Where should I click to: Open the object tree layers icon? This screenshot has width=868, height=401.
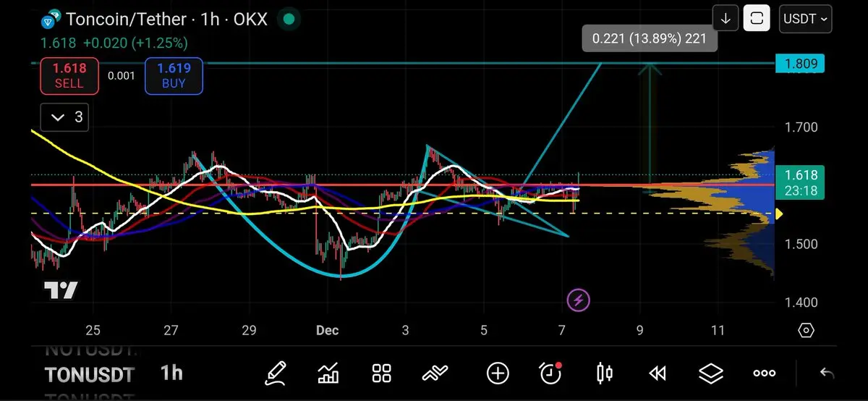click(x=711, y=373)
